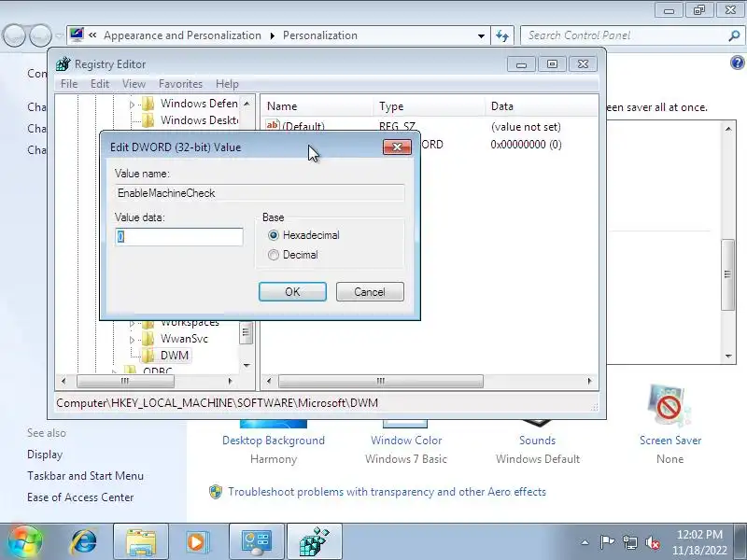Expand the breadcrumb arrow before Personalization
The width and height of the screenshot is (747, 560).
point(272,35)
